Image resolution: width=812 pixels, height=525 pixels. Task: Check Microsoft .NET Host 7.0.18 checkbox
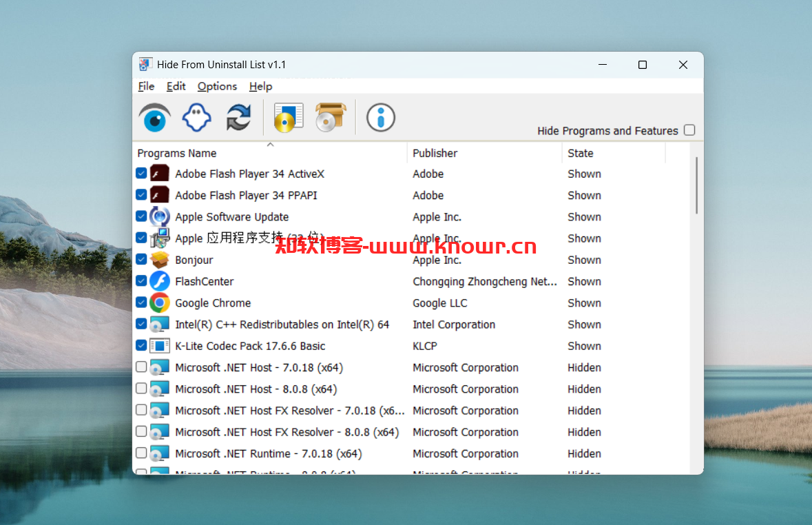pos(141,367)
